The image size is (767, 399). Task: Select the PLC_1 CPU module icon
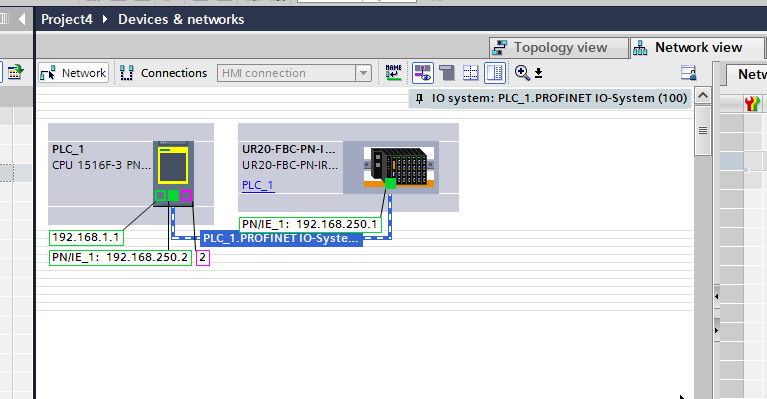point(173,174)
